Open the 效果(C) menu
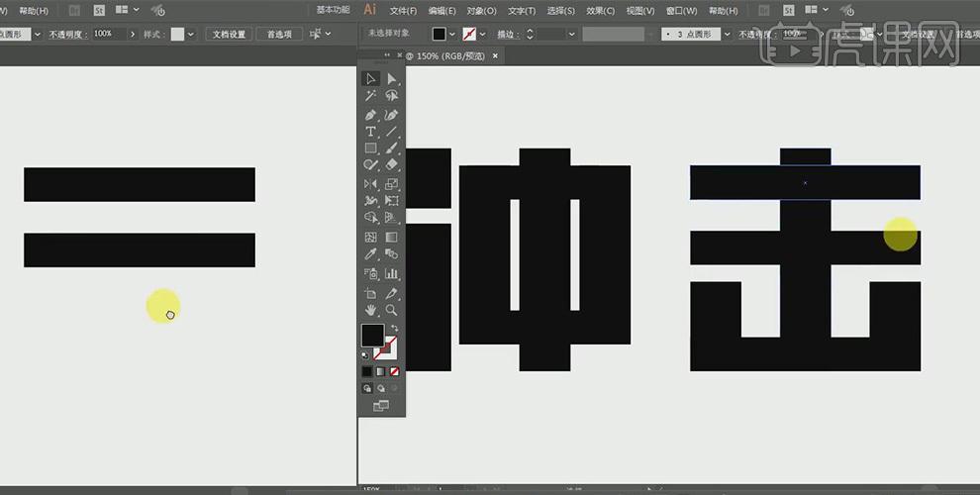The image size is (980, 495). coord(600,11)
